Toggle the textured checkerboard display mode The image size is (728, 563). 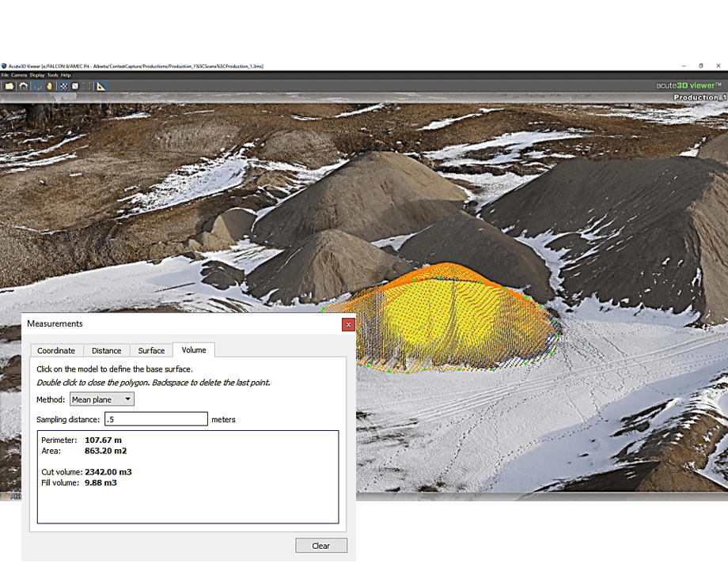[x=63, y=85]
